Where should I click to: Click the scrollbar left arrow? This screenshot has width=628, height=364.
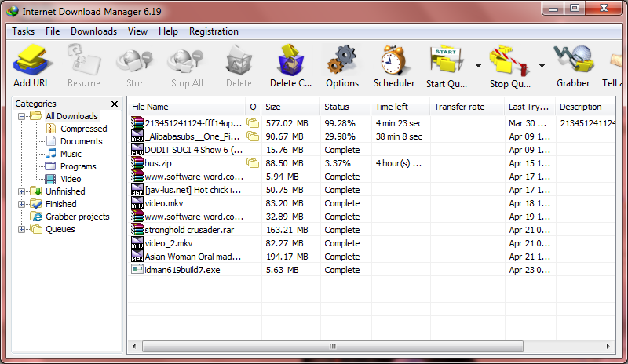(134, 346)
